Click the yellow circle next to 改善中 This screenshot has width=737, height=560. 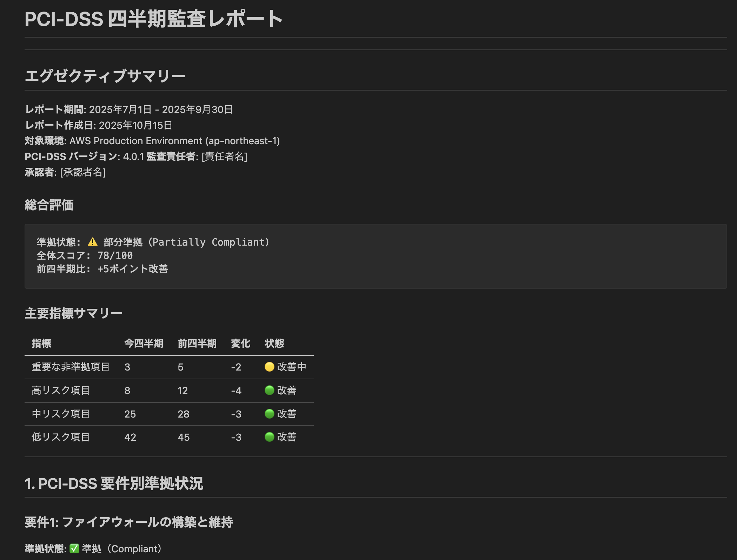tap(269, 367)
